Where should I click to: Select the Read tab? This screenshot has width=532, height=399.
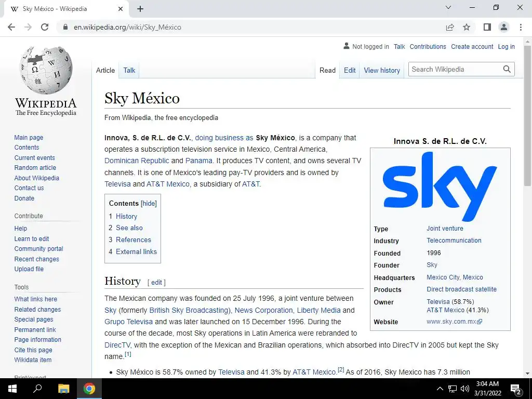point(327,70)
